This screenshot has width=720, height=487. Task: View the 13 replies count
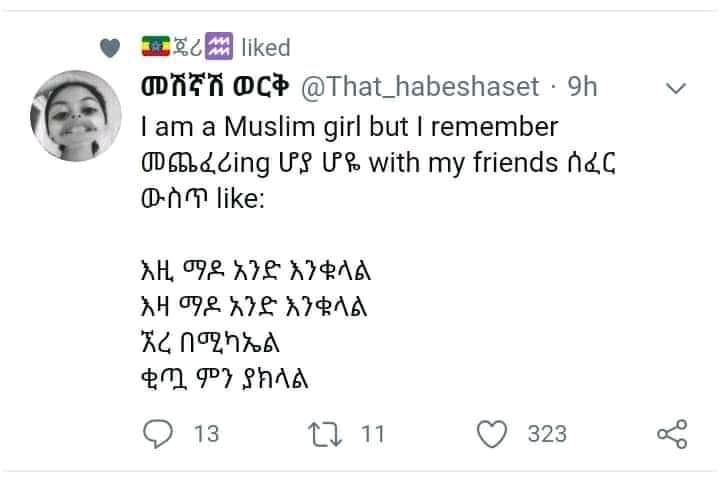pos(207,434)
